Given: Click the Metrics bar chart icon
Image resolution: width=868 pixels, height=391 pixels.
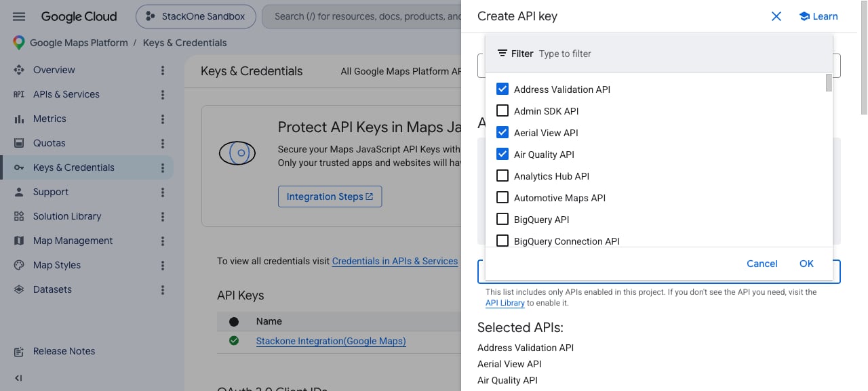Looking at the screenshot, I should 19,119.
